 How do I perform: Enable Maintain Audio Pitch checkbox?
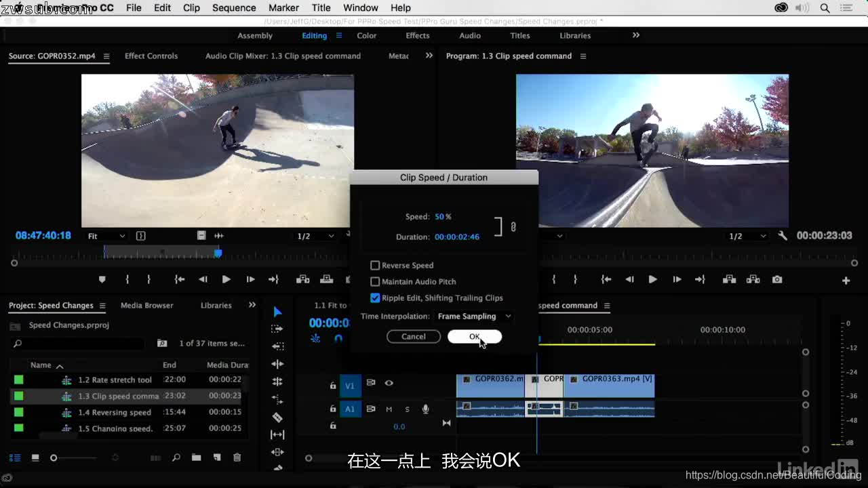click(375, 281)
